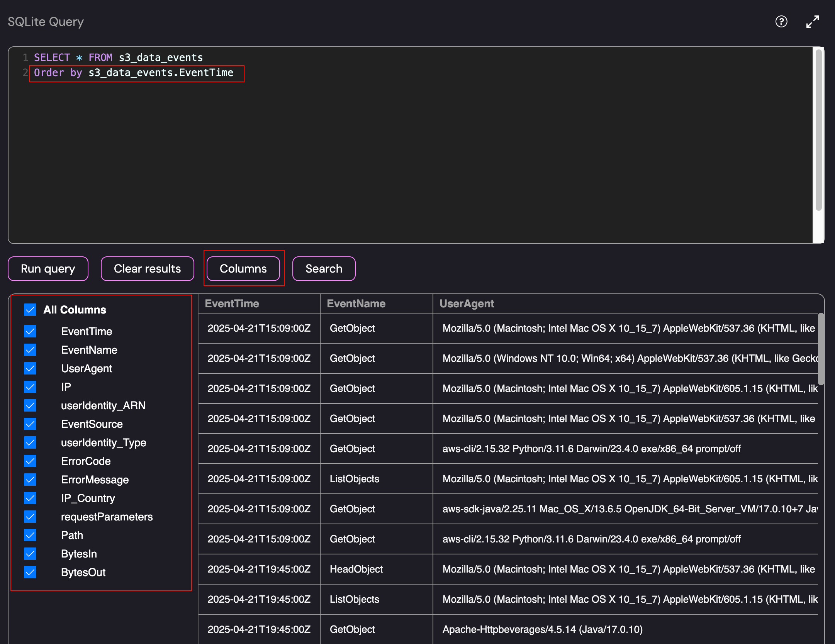Screen dimensions: 835x644
Task: Open the Search button
Action: click(x=324, y=269)
